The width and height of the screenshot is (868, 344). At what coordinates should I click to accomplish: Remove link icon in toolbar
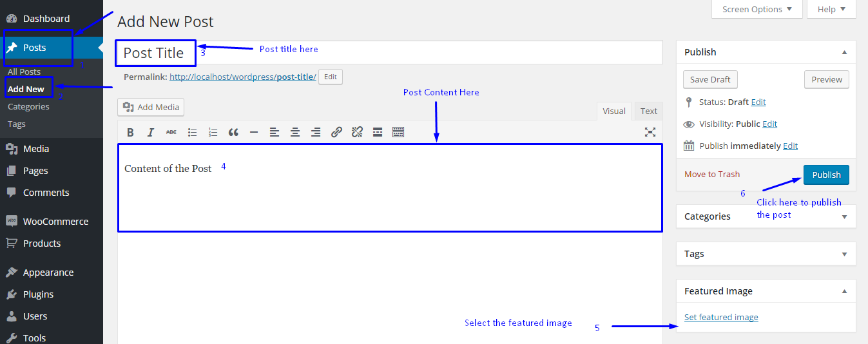tap(357, 132)
